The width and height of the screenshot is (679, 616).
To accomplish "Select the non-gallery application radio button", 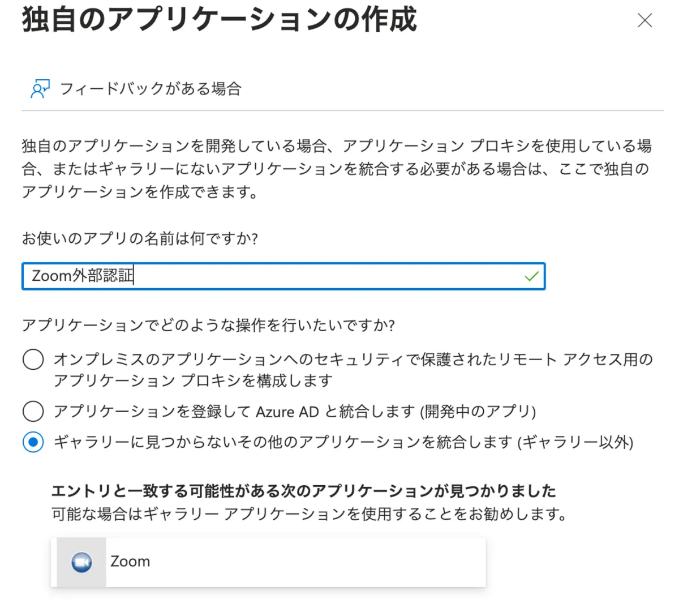I will (x=33, y=442).
